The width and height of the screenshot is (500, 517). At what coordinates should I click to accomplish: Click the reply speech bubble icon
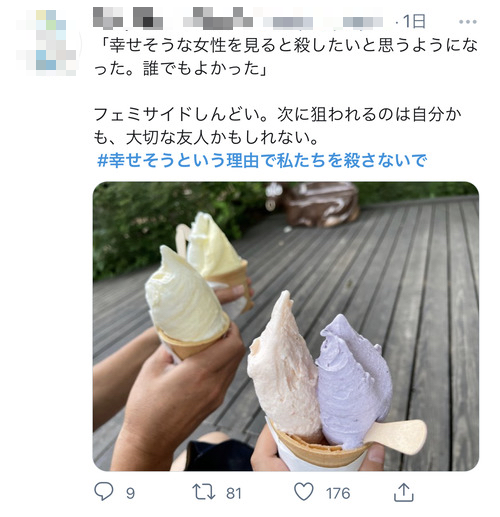[104, 492]
